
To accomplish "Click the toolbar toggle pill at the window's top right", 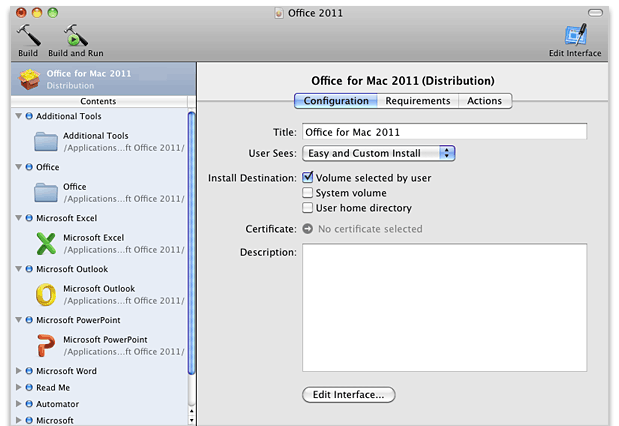I will pos(595,13).
